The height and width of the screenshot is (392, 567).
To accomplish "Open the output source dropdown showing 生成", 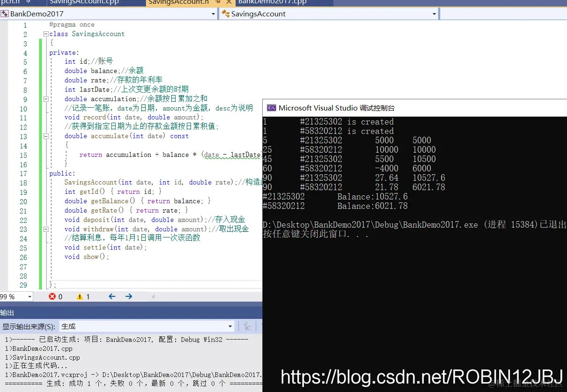I will pyautogui.click(x=230, y=326).
